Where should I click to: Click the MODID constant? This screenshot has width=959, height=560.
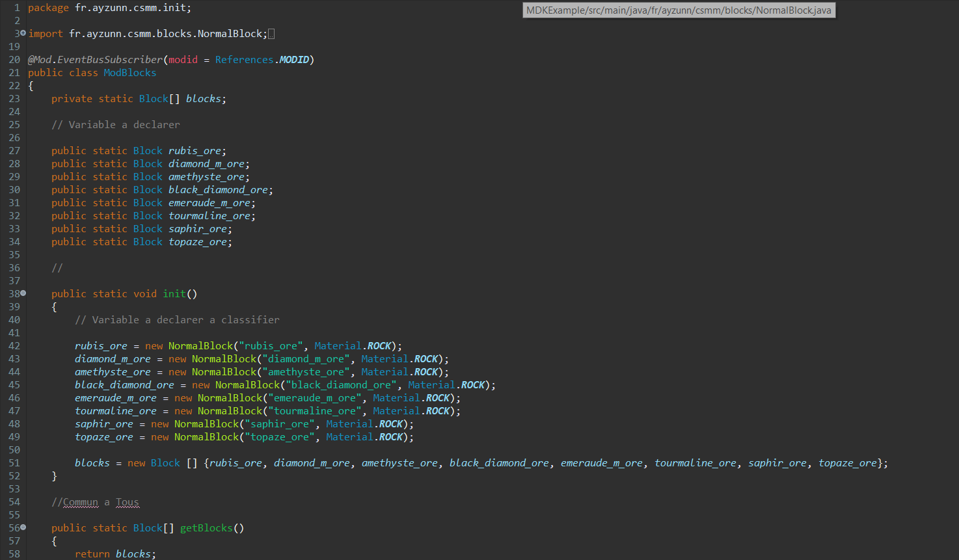[293, 60]
